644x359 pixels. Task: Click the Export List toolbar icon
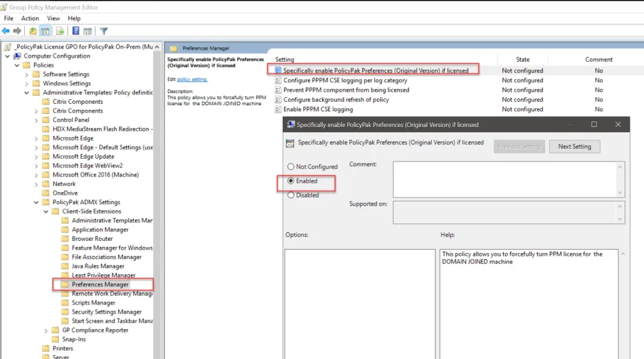pos(60,31)
